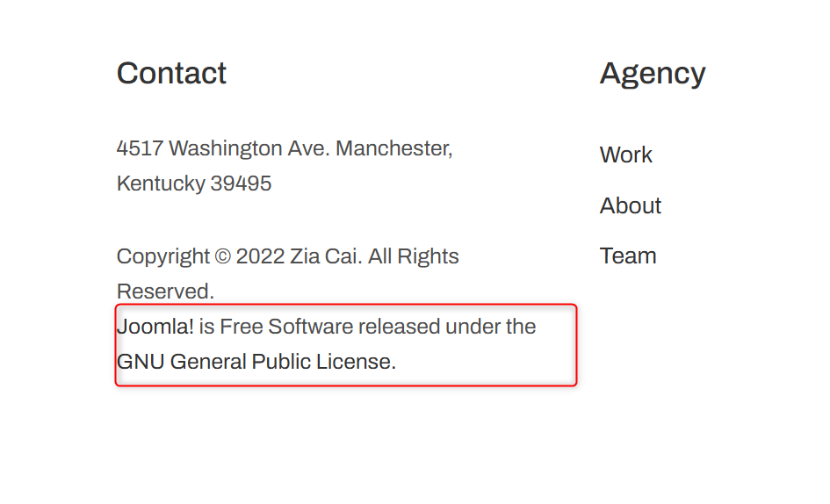This screenshot has width=830, height=504.
Task: Go to the About page link
Action: [630, 206]
